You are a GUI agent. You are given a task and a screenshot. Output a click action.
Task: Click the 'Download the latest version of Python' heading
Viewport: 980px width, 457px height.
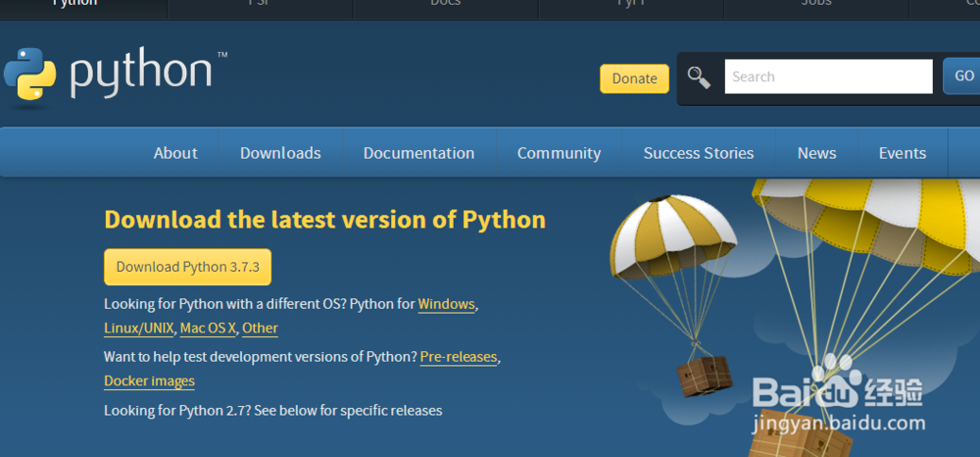tap(325, 220)
